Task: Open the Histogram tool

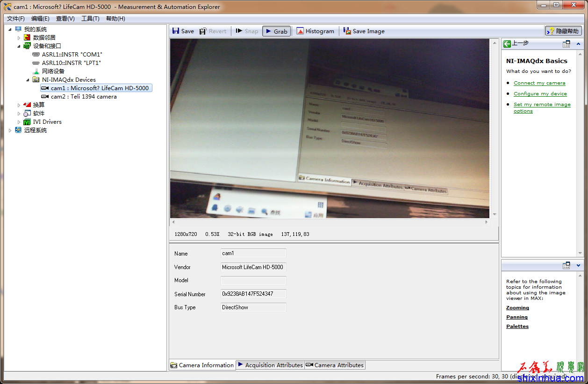Action: (316, 31)
